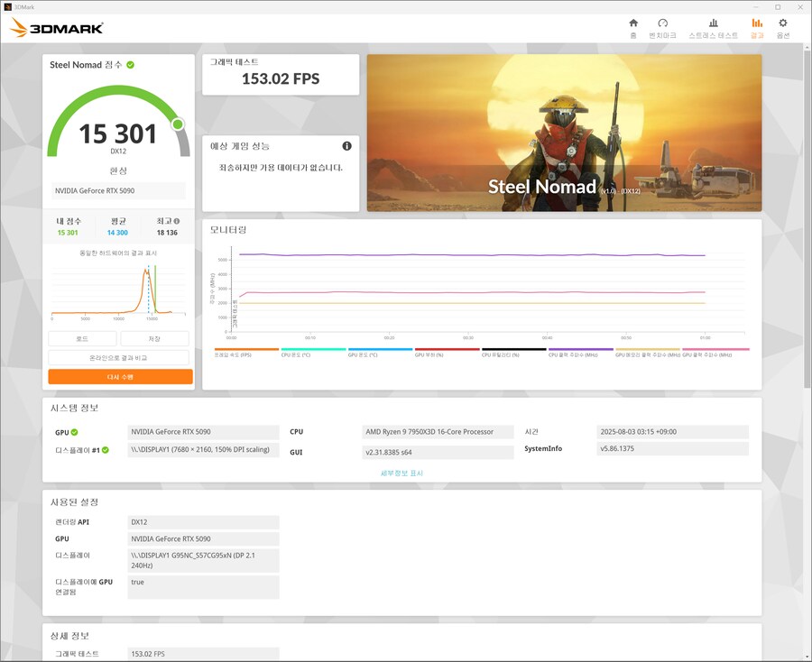Toggle the frame rate (FPS) graph legend
The width and height of the screenshot is (812, 662).
tap(246, 353)
